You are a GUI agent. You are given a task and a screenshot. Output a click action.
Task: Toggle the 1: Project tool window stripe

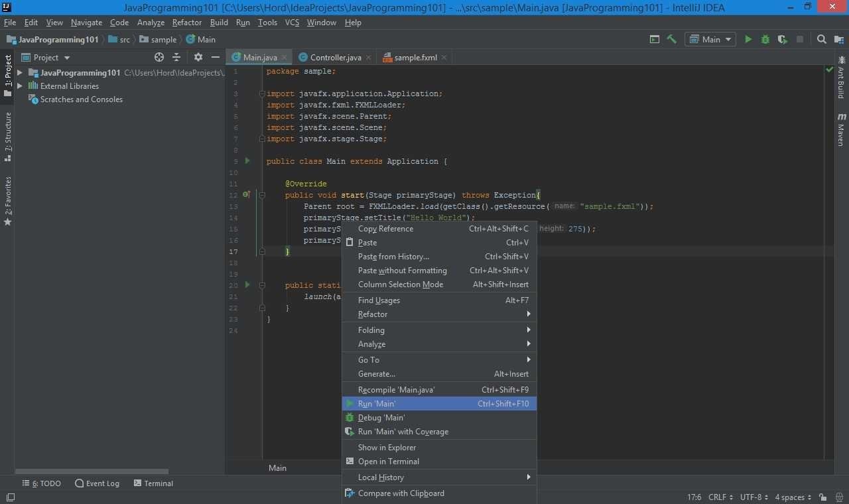coord(8,76)
